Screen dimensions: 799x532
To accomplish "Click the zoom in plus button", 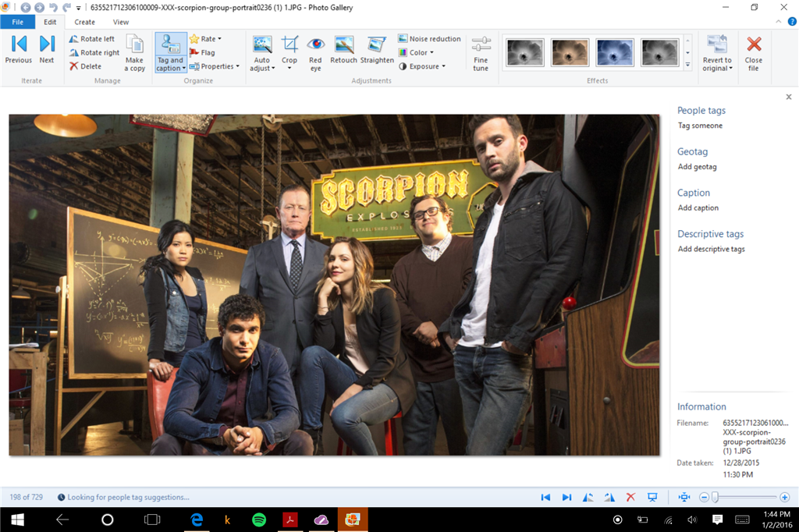I will (785, 498).
